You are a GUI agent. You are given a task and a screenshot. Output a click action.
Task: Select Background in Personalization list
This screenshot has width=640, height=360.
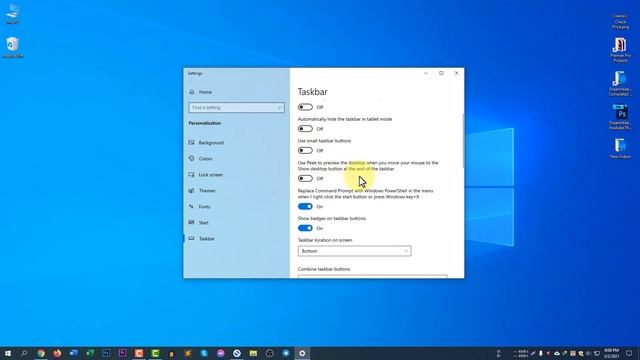(x=211, y=143)
